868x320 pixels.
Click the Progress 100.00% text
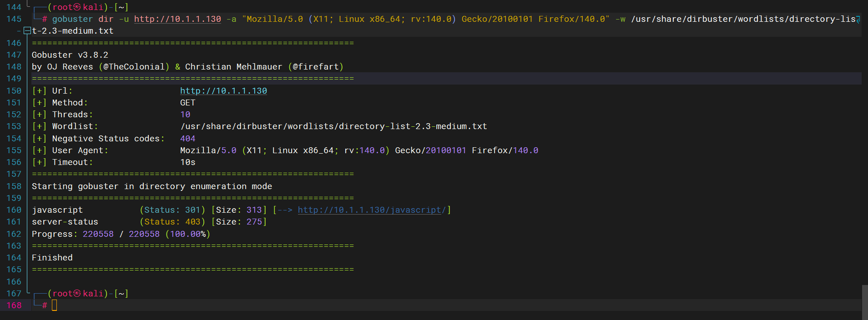(x=187, y=234)
